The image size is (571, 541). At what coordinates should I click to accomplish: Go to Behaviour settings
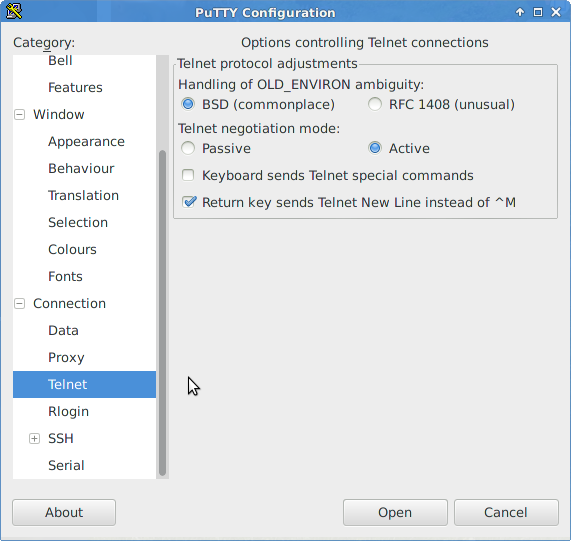tap(81, 169)
